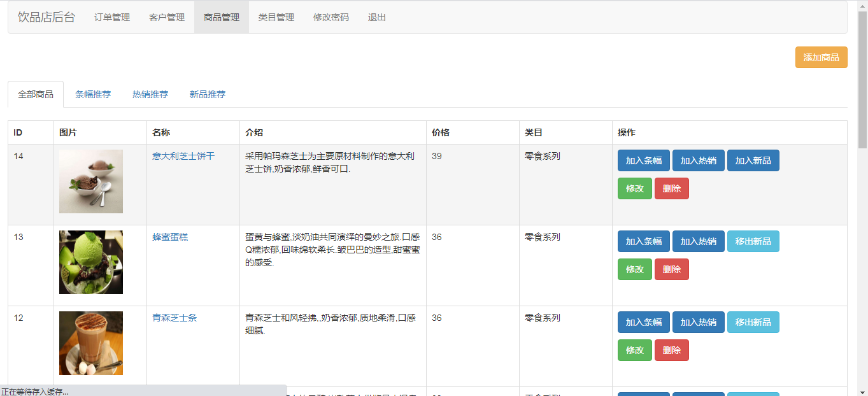Viewport: 868px width, 396px height.
Task: Switch to 全部商品 tab
Action: click(36, 94)
